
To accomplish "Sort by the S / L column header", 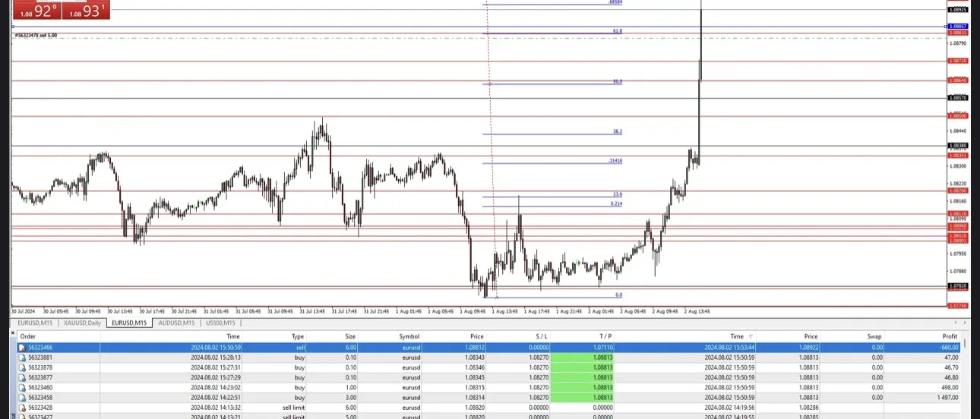I will click(x=541, y=336).
